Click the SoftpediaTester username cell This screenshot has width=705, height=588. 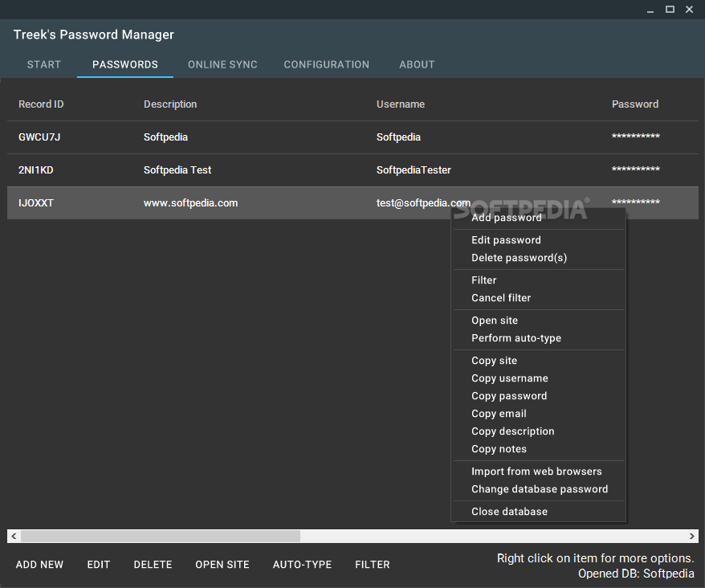pyautogui.click(x=414, y=170)
